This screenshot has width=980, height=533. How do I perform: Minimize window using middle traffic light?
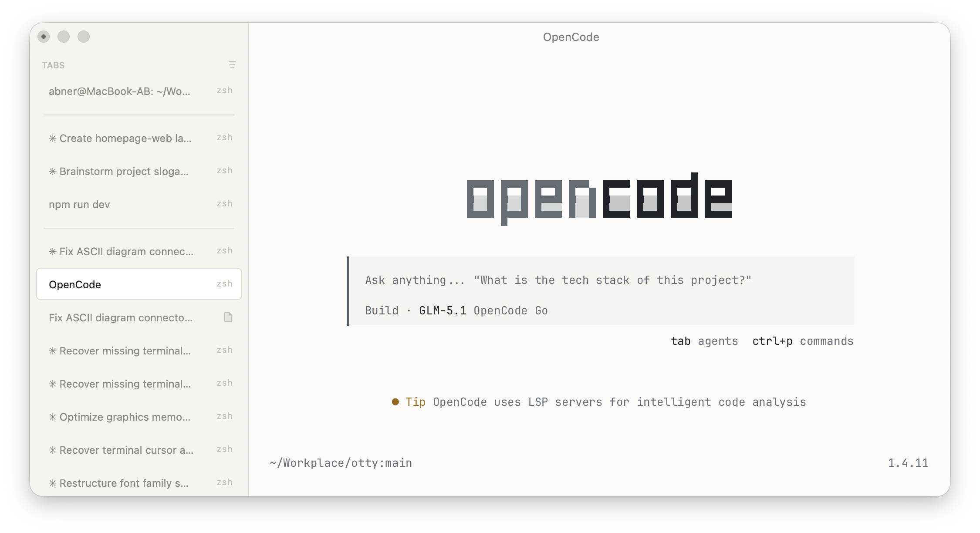click(64, 37)
